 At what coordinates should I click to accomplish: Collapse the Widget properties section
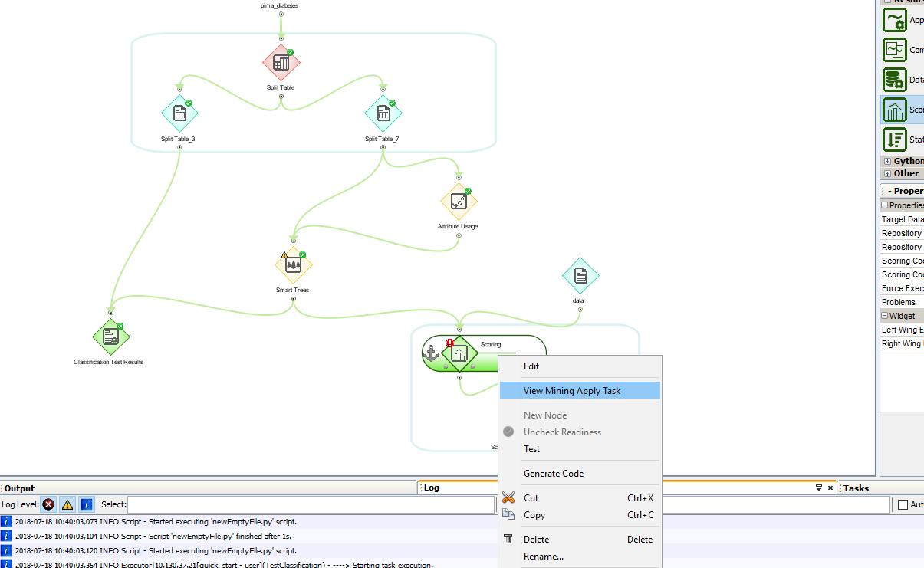[x=884, y=316]
